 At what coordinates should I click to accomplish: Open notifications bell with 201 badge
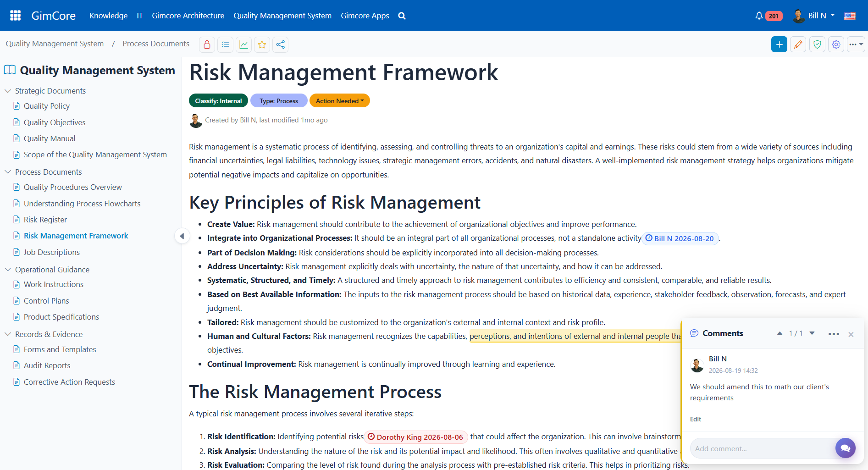pos(768,16)
